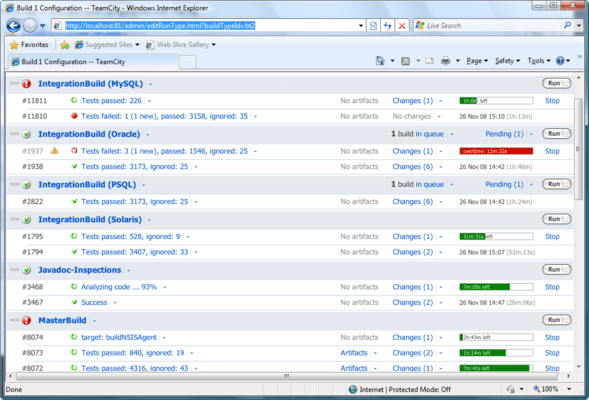Viewport: 589px width, 400px height.
Task: Open Artifacts link for build #8073
Action: pyautogui.click(x=354, y=353)
